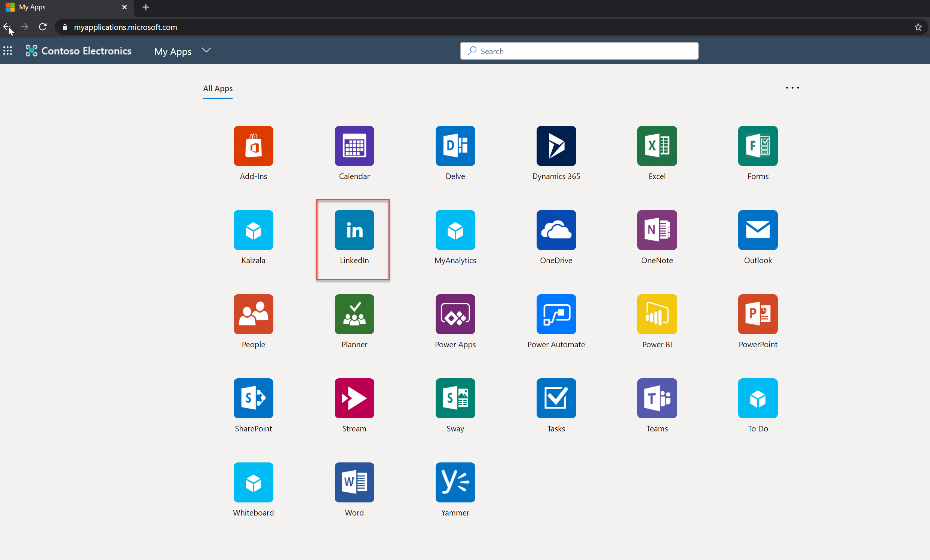Launch Power Apps
Screen dimensions: 930x560
[x=455, y=314]
